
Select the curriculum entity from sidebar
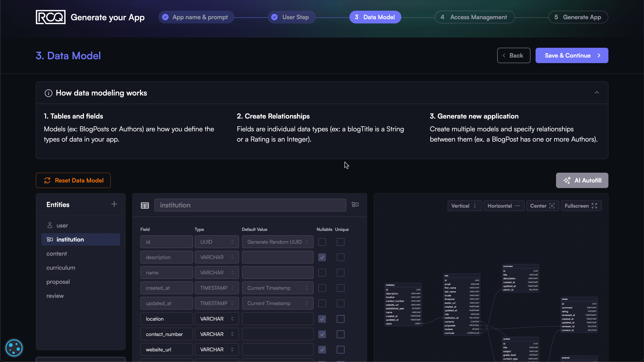click(61, 267)
